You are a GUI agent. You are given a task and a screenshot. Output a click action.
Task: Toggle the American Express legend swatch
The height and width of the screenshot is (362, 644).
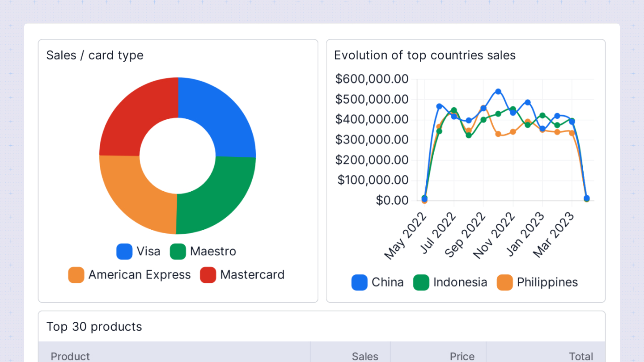[x=76, y=275]
